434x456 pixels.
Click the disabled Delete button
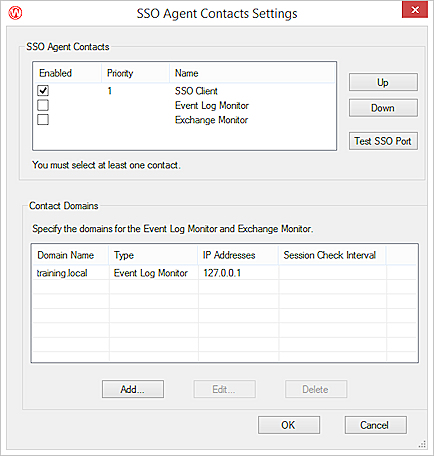(316, 389)
